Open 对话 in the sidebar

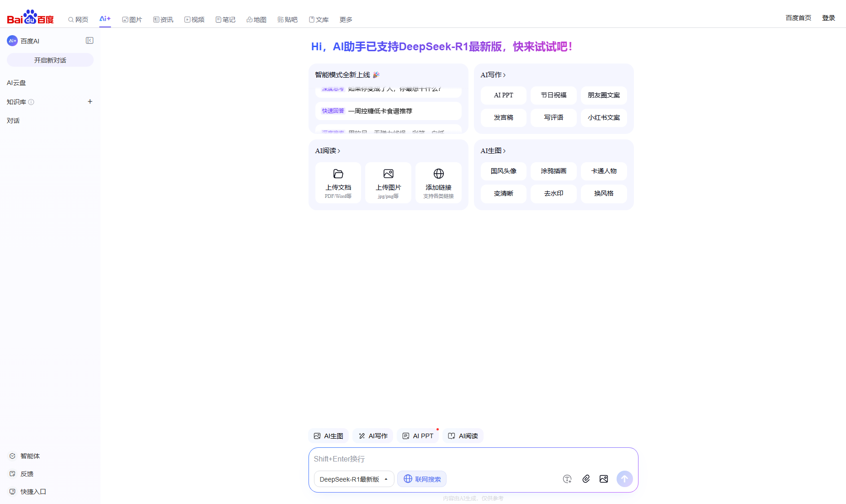[x=13, y=121]
